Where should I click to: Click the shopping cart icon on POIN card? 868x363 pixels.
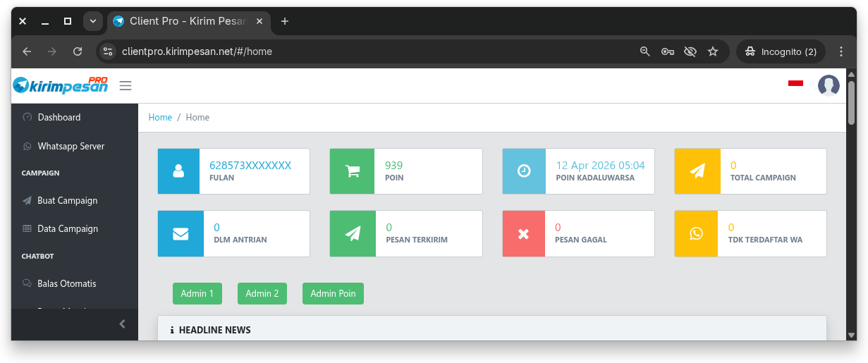(x=352, y=171)
